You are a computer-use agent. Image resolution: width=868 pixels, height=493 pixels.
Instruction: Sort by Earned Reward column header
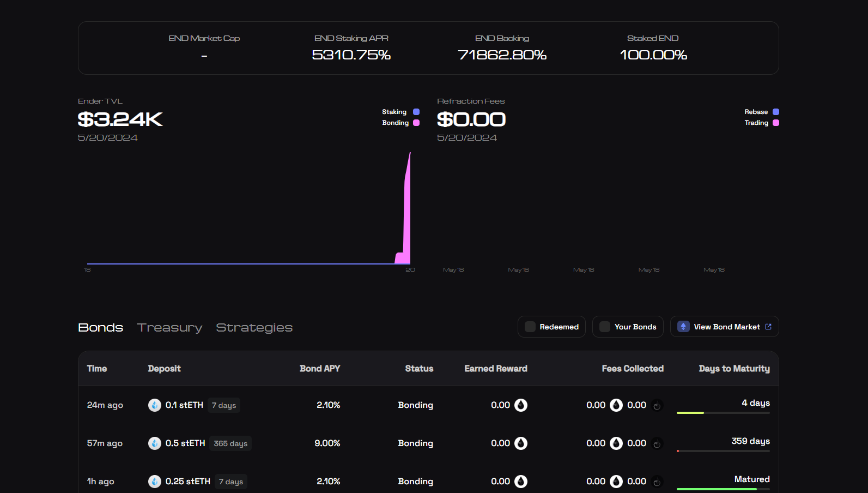coord(496,369)
